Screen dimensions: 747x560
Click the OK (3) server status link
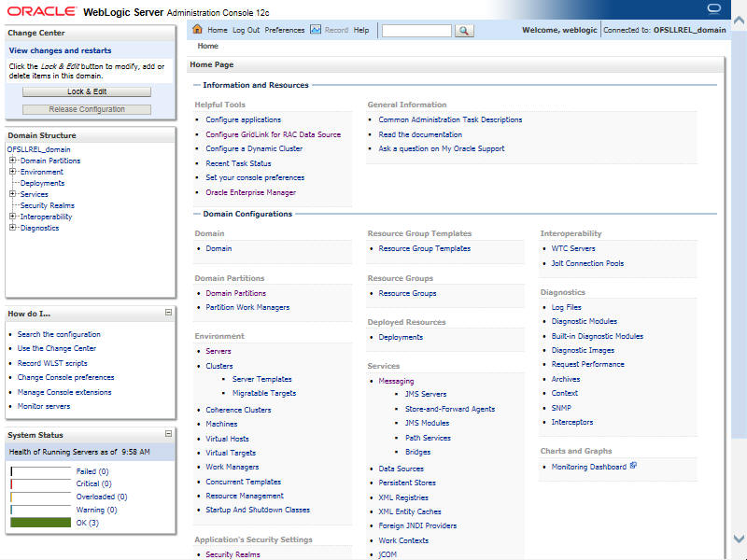coord(87,523)
